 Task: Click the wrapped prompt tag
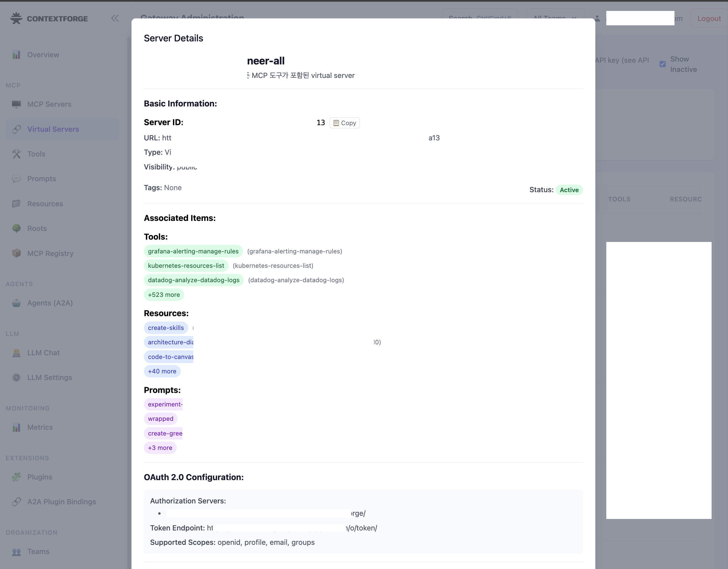[x=161, y=419]
